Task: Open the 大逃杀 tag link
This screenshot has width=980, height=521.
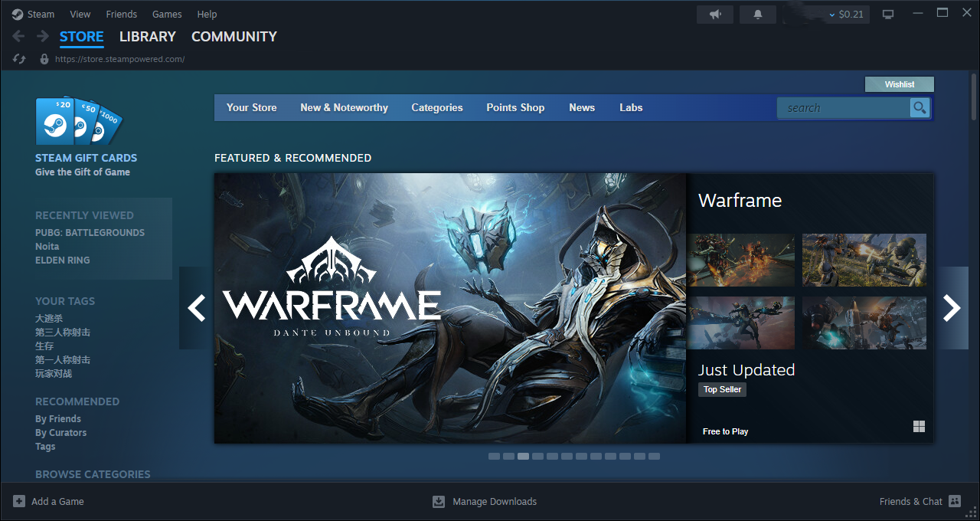Action: click(x=49, y=318)
